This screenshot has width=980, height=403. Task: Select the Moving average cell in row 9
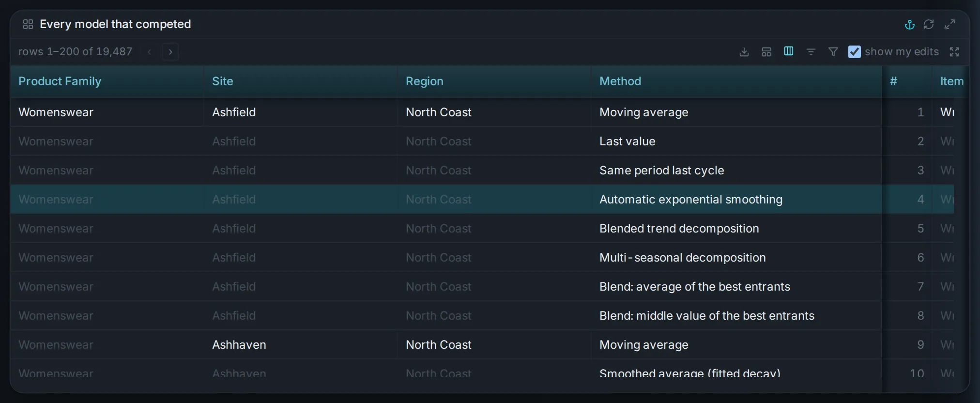tap(736, 344)
